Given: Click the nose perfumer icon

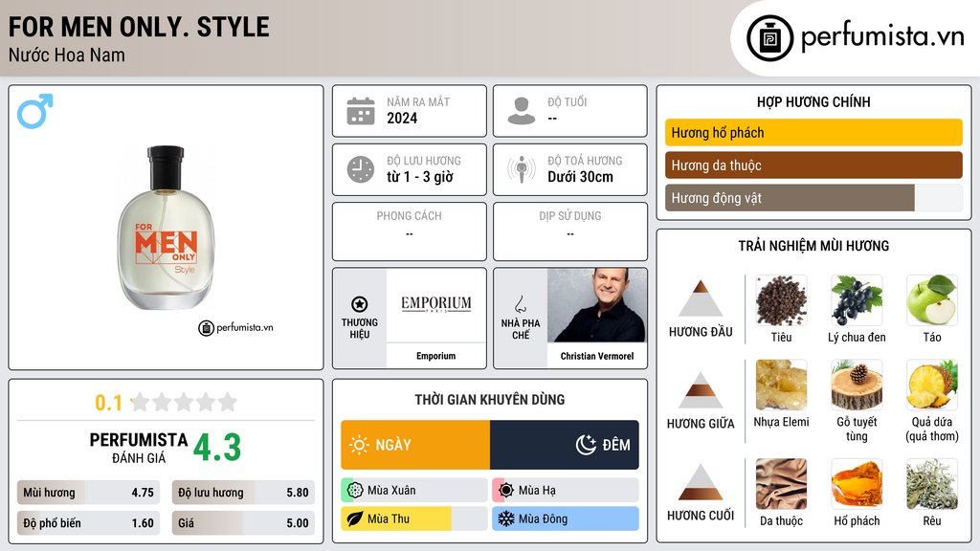Looking at the screenshot, I should pyautogui.click(x=520, y=304).
